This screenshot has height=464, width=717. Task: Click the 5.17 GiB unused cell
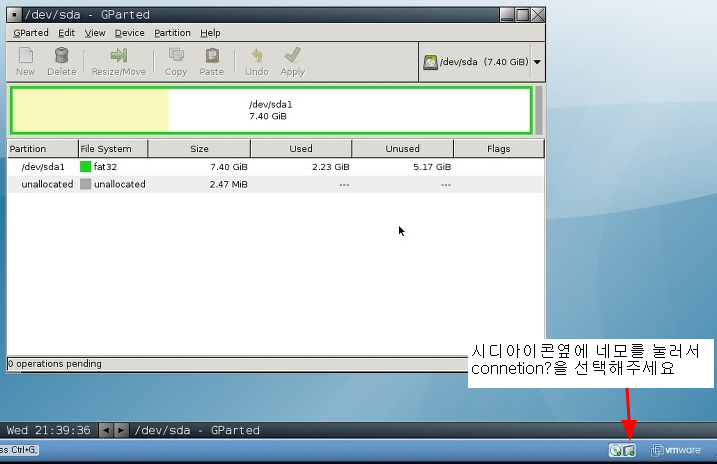click(x=432, y=167)
